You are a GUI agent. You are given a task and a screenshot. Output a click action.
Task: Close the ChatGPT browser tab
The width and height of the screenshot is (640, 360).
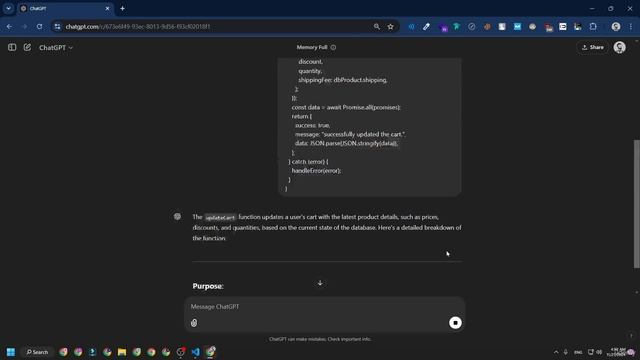pyautogui.click(x=107, y=8)
